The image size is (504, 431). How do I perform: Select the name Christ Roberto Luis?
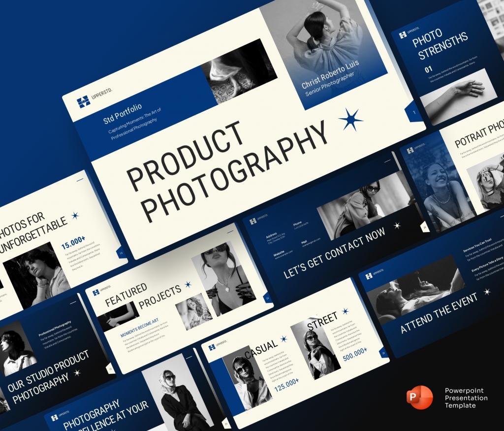click(x=330, y=74)
